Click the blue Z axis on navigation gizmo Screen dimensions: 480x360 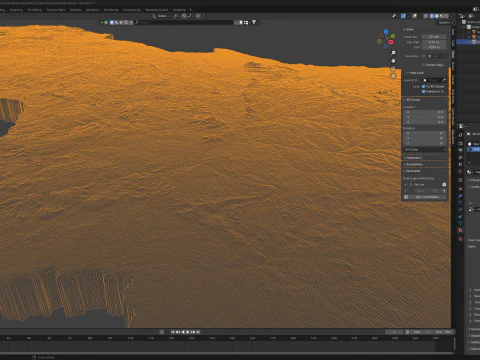[x=386, y=31]
